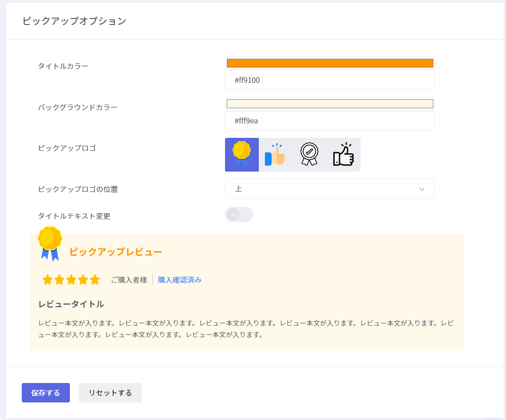Click the リセットする button
Viewport: 506px width, 420px height.
[110, 393]
